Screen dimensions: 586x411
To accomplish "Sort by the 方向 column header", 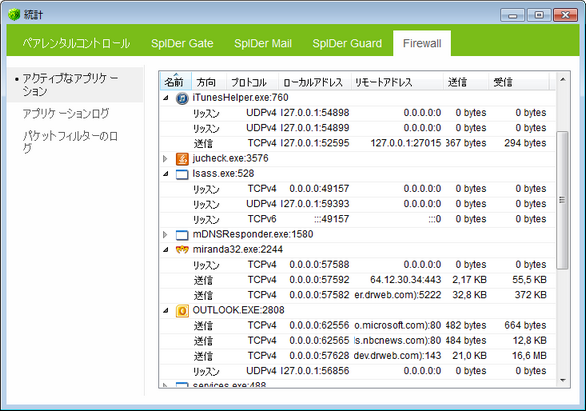I will 209,81.
